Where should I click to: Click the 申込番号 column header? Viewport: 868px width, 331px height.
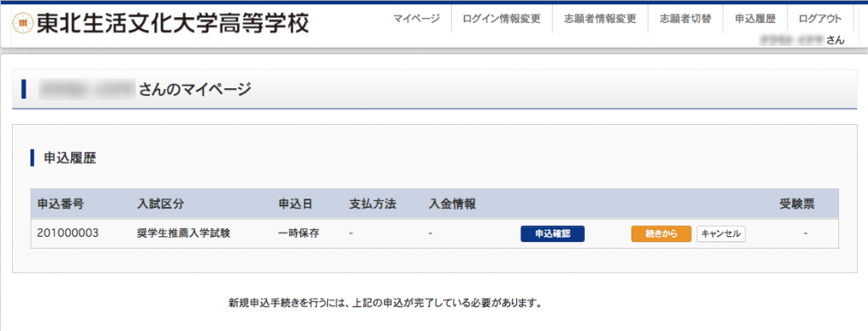tap(60, 204)
